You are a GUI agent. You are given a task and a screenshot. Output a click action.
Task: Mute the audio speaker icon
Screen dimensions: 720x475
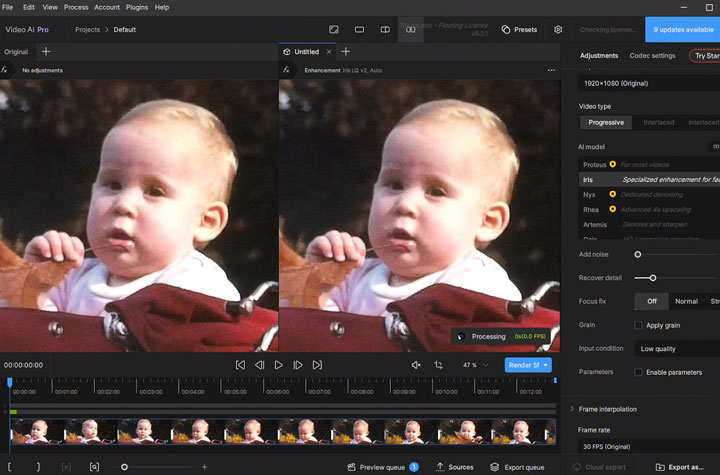(x=416, y=365)
